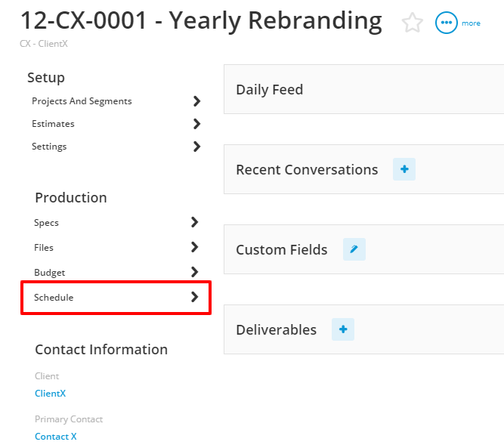This screenshot has width=504, height=448.
Task: Click the Recent Conversations heading
Action: coord(307,170)
